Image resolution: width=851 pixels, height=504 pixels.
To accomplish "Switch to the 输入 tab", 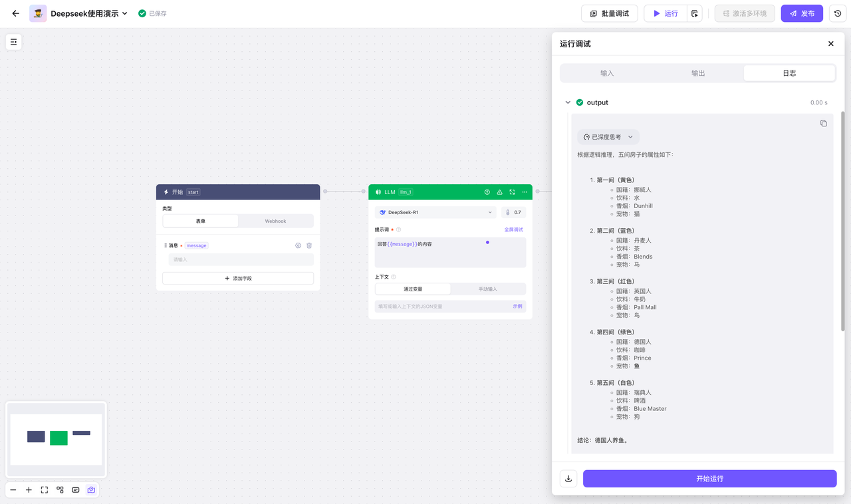I will click(x=607, y=73).
